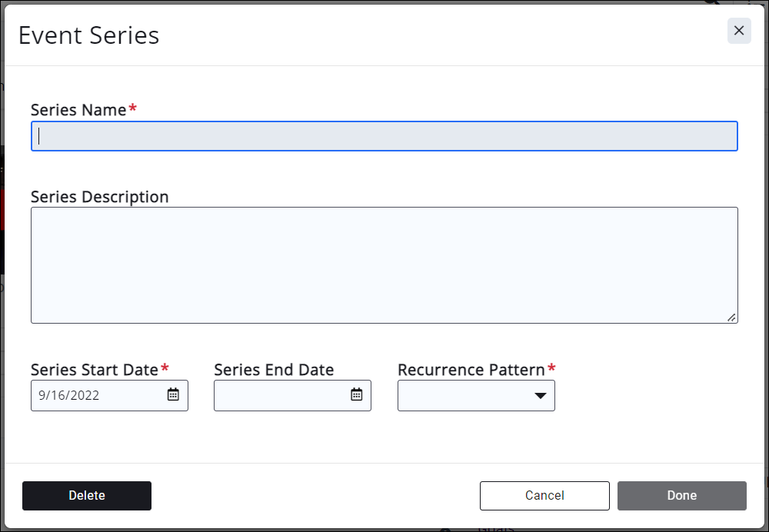Close the Event Series dialog with X
Screen dimensions: 769x532
tap(739, 31)
